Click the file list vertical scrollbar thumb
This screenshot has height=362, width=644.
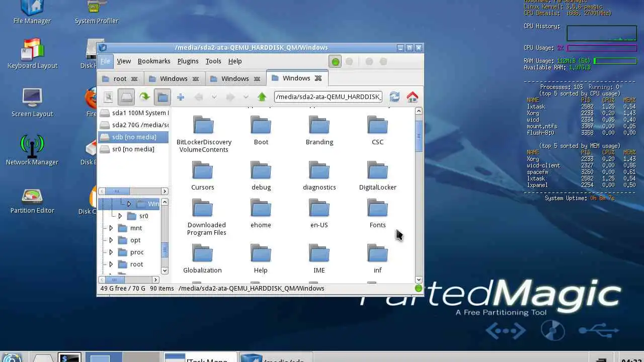point(419,136)
